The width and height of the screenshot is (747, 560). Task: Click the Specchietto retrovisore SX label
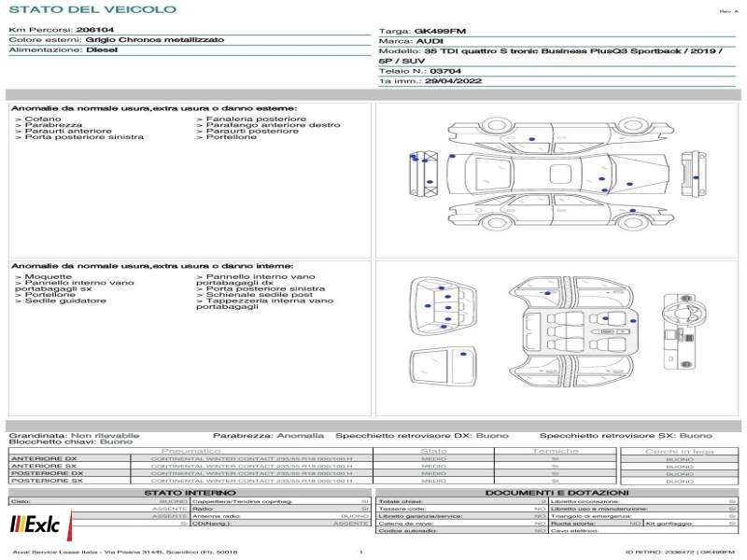coord(609,436)
